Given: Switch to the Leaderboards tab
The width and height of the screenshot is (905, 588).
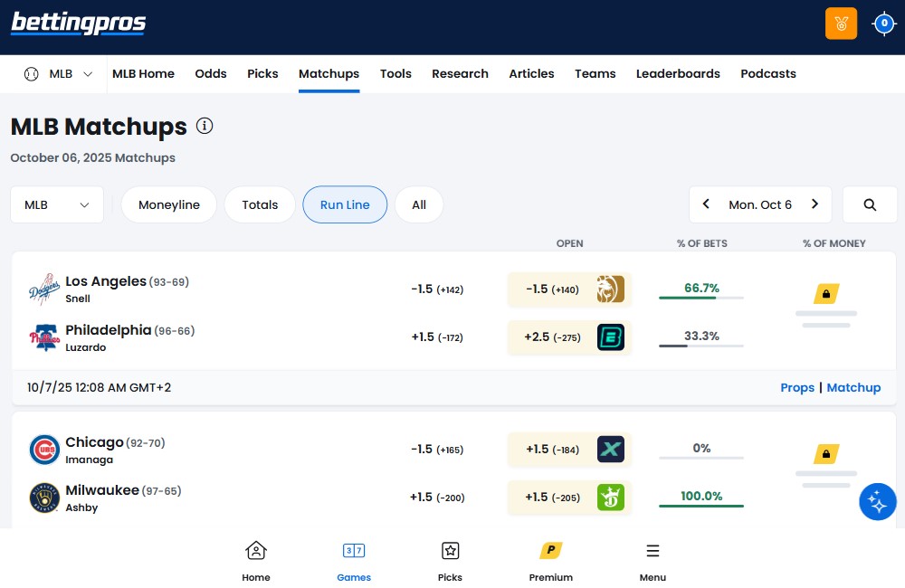Looking at the screenshot, I should point(678,74).
